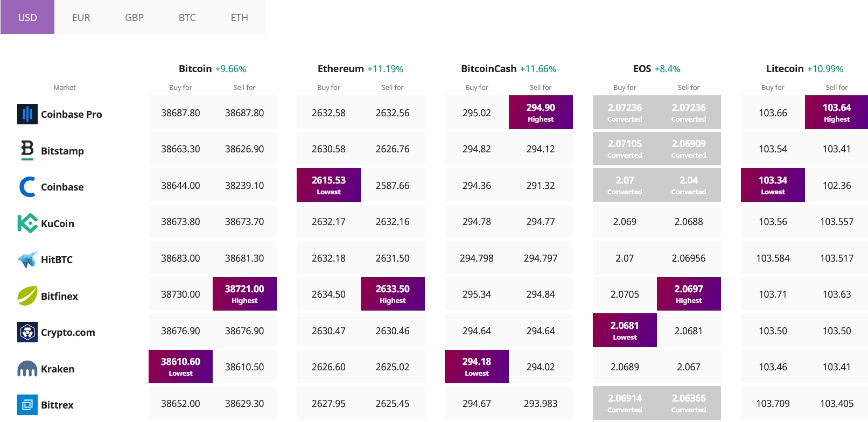The image size is (868, 422).
Task: Click the Bitcoin column header
Action: click(x=195, y=68)
